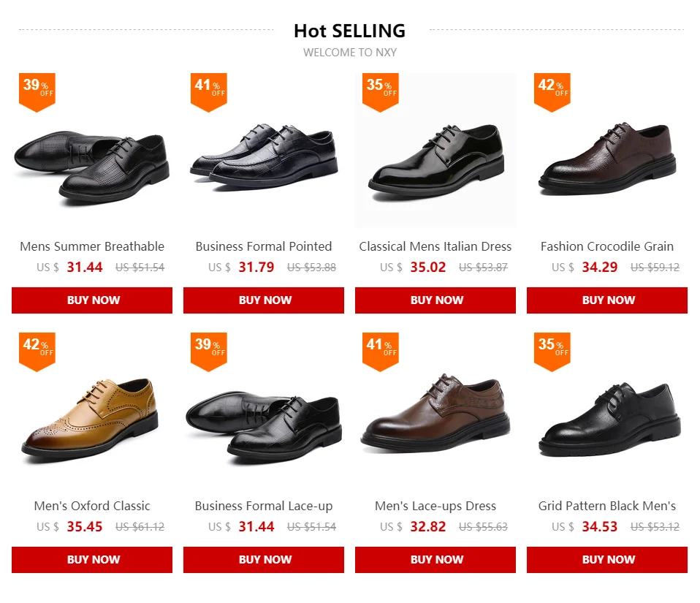Viewport: 700px width, 603px height.
Task: Click the 42% off badge on Fashion Crocodile Grain
Action: 552,91
